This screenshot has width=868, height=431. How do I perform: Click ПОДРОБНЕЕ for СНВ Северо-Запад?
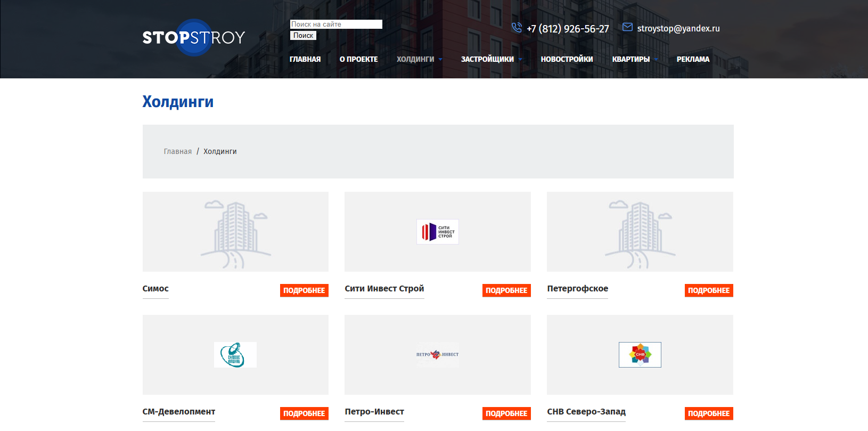[x=709, y=413]
